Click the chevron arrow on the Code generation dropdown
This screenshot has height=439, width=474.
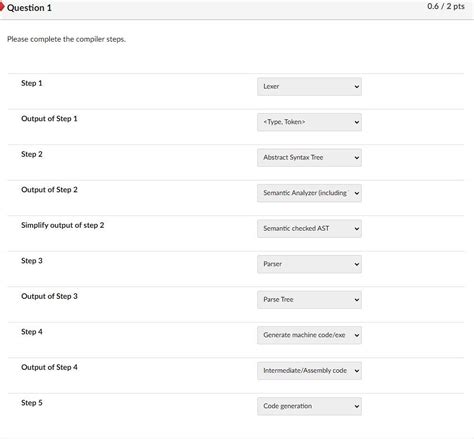click(x=357, y=406)
